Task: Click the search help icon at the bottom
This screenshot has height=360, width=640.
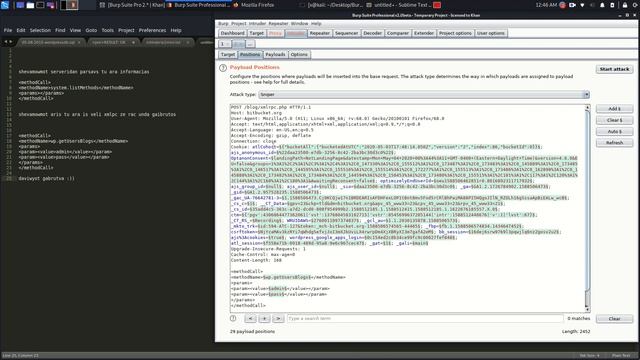Action: (233, 318)
